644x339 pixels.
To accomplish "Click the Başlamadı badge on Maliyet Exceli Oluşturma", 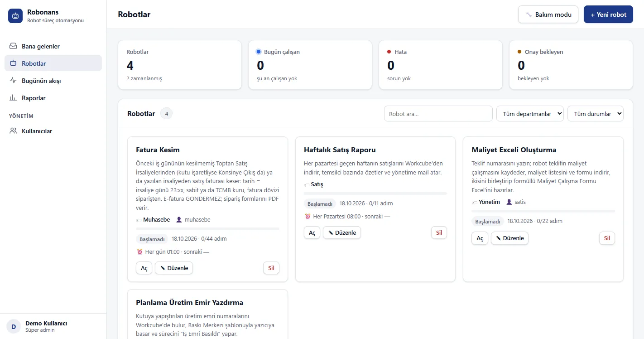I will click(487, 222).
